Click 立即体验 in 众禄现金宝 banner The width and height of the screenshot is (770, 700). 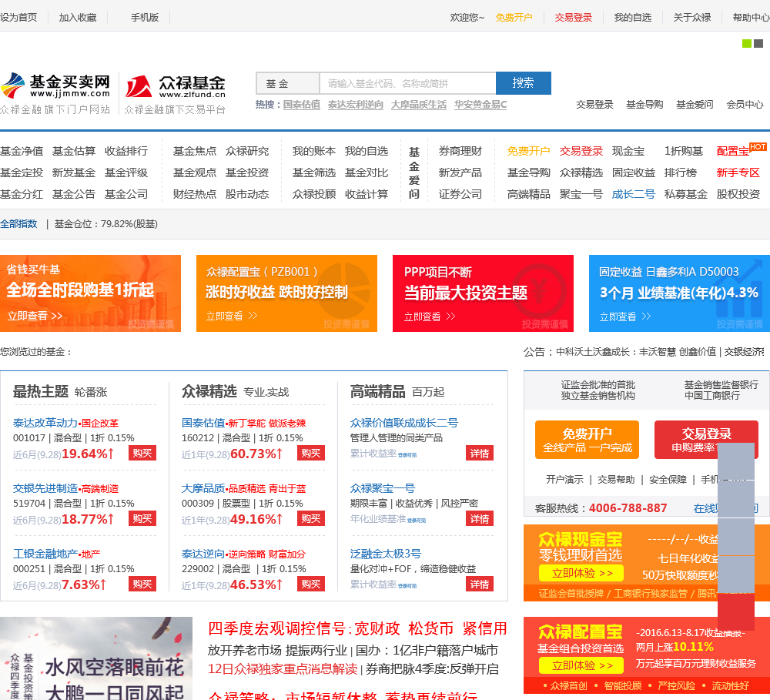(581, 573)
